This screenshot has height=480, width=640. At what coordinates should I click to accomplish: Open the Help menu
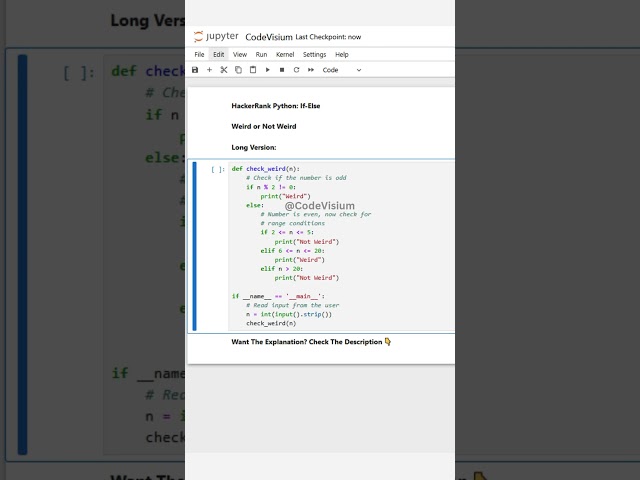[342, 54]
